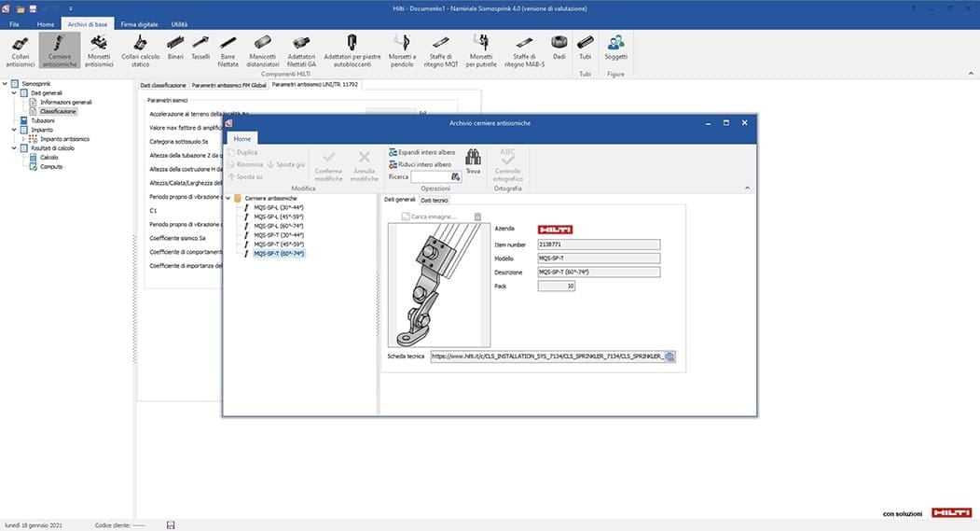This screenshot has width=980, height=531.
Task: Open the Soggetti figures archive
Action: point(615,49)
